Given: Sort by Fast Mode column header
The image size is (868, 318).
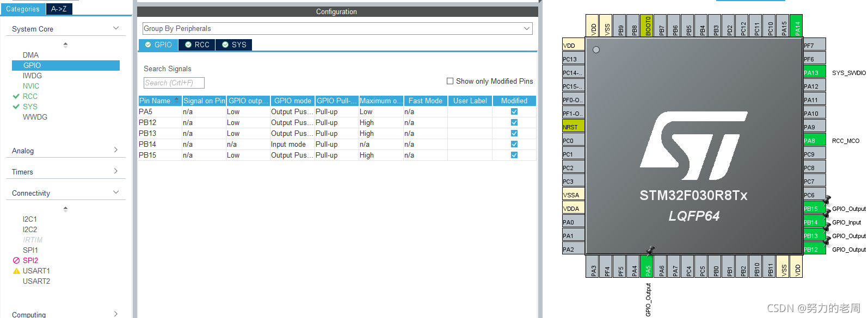Looking at the screenshot, I should coord(426,101).
